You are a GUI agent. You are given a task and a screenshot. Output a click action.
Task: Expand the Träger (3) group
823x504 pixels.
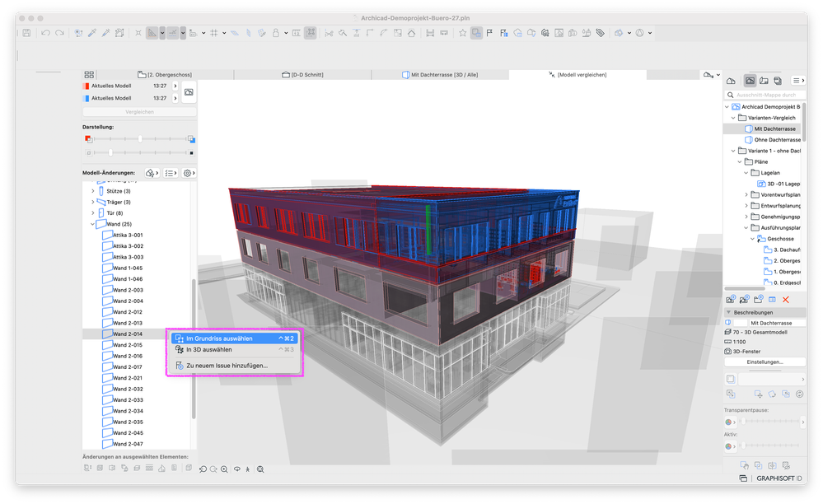(93, 202)
